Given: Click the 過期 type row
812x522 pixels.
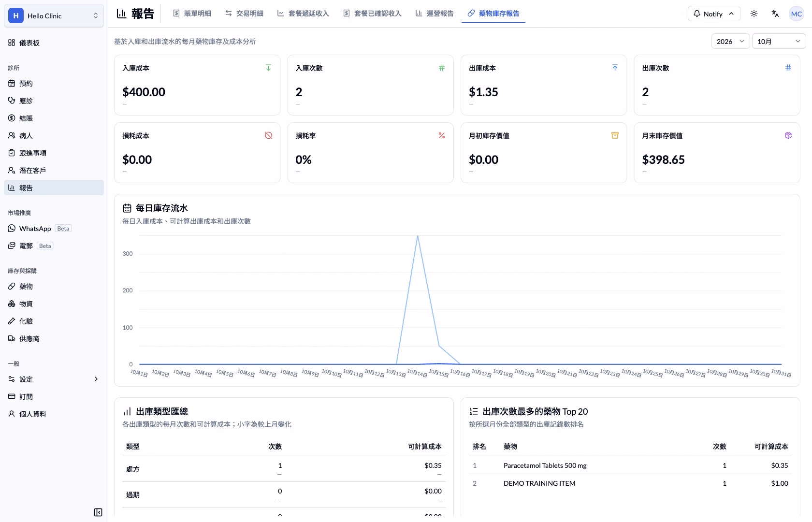Looking at the screenshot, I should 284,494.
